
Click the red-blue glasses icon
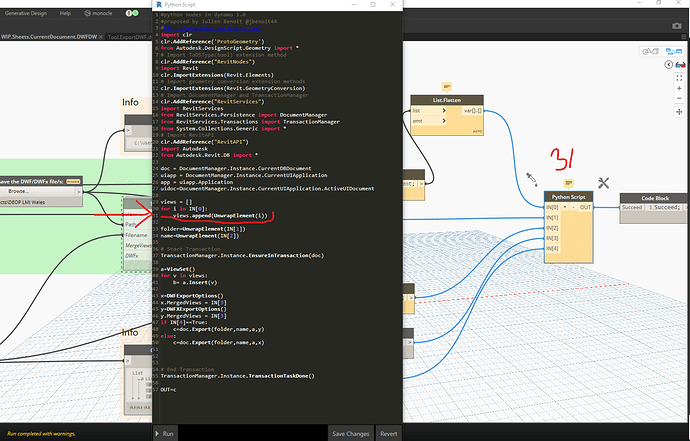[x=680, y=65]
